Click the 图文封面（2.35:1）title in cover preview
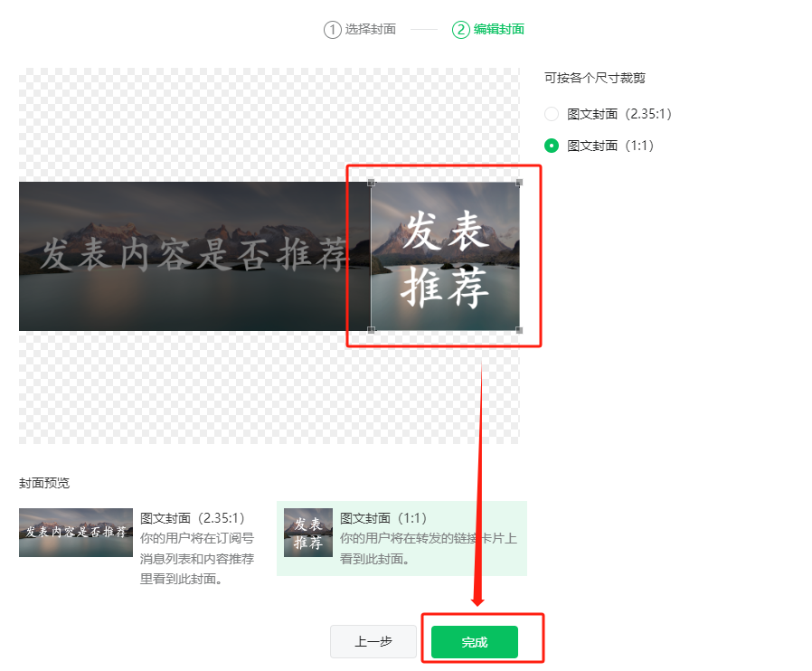 tap(193, 518)
